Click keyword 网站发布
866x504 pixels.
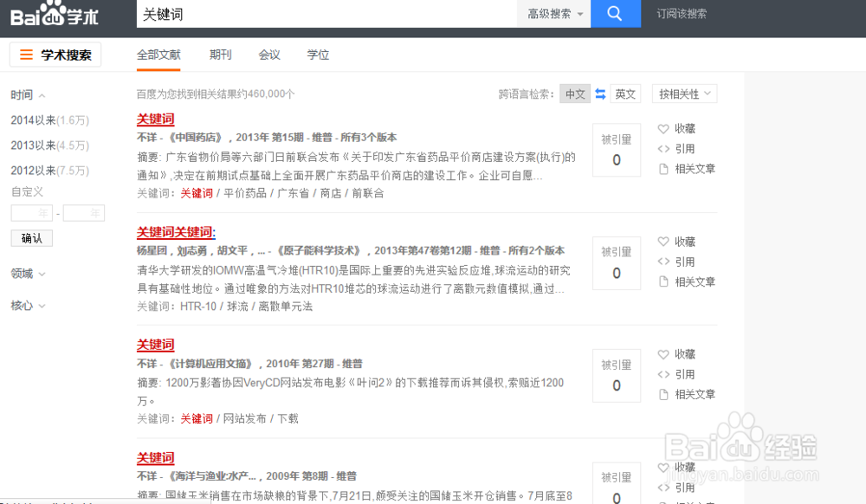point(245,419)
